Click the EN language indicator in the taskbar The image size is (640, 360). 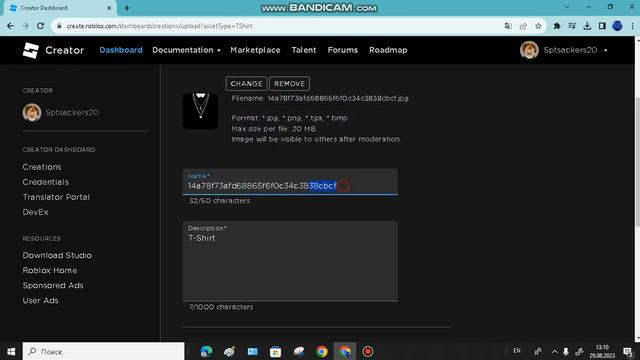(x=517, y=351)
